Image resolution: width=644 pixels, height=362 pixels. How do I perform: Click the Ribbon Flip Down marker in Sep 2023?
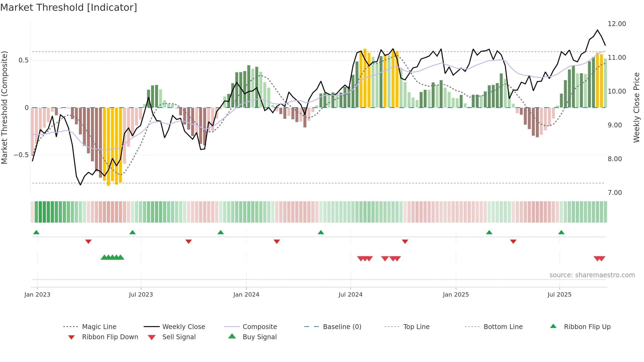tap(189, 242)
